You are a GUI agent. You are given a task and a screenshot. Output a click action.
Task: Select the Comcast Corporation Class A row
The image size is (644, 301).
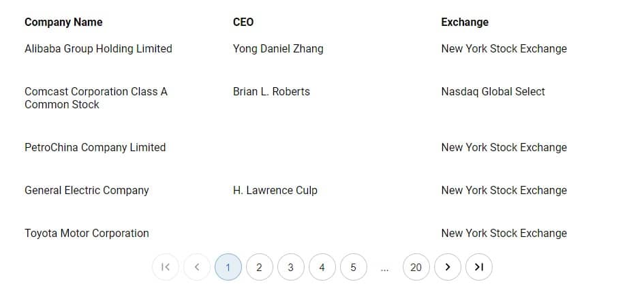pyautogui.click(x=322, y=98)
